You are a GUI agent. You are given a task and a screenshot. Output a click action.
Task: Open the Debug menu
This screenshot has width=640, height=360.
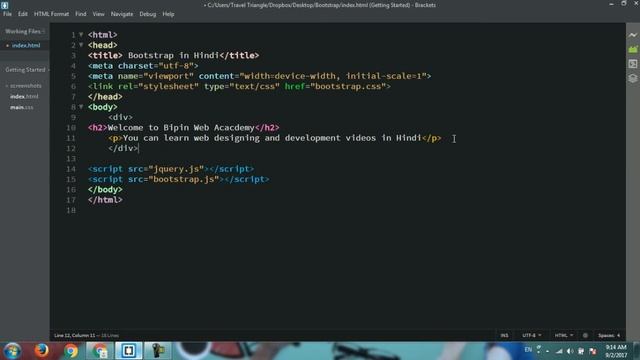(147, 14)
